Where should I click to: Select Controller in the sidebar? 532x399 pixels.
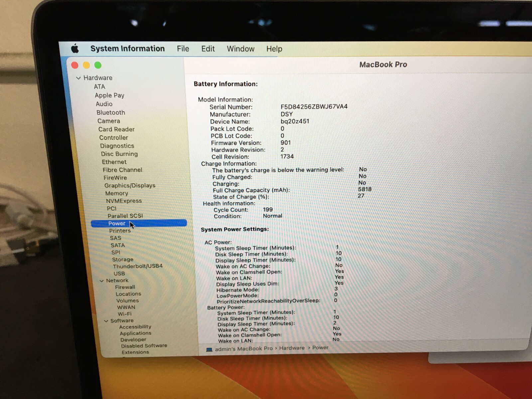(x=113, y=138)
